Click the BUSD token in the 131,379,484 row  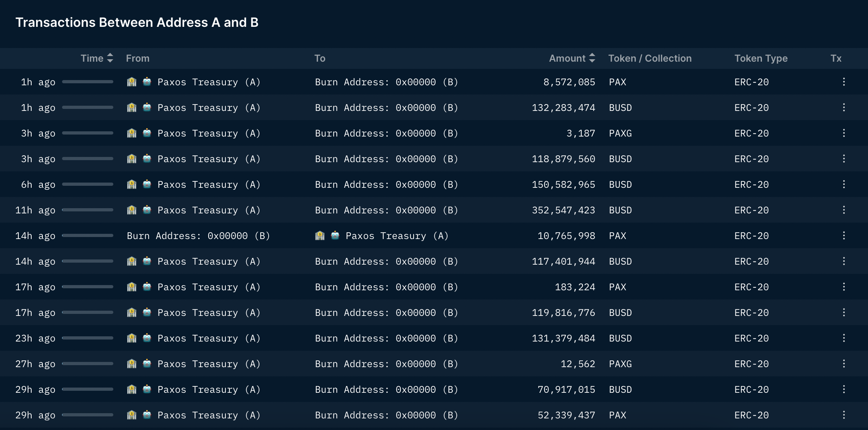[x=620, y=338]
